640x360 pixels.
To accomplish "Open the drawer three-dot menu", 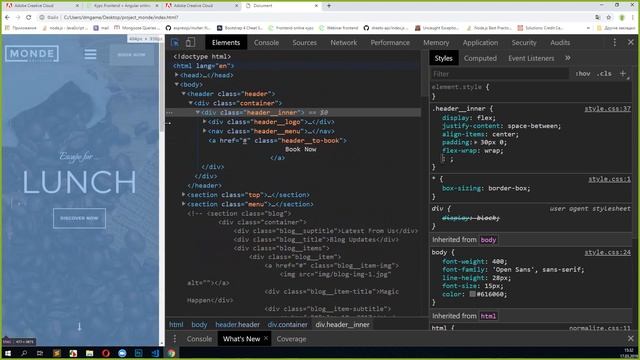I will point(175,339).
